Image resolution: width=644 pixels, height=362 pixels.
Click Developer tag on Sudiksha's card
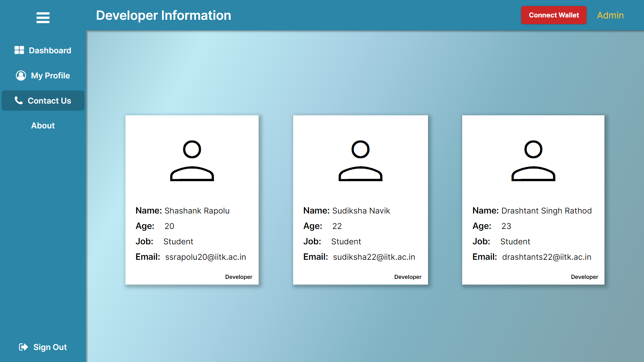tap(408, 277)
